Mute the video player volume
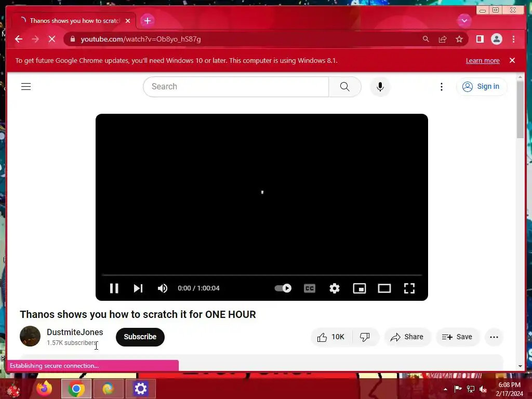The width and height of the screenshot is (532, 399). click(163, 288)
